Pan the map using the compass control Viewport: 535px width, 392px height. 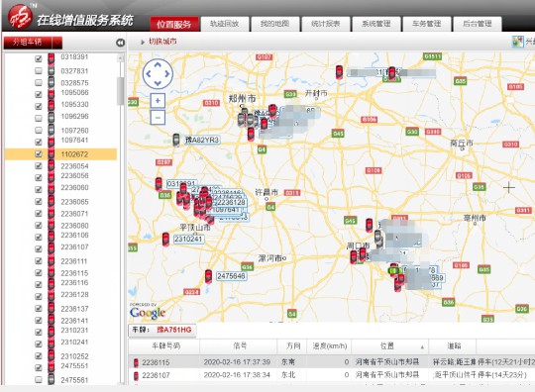click(x=158, y=73)
